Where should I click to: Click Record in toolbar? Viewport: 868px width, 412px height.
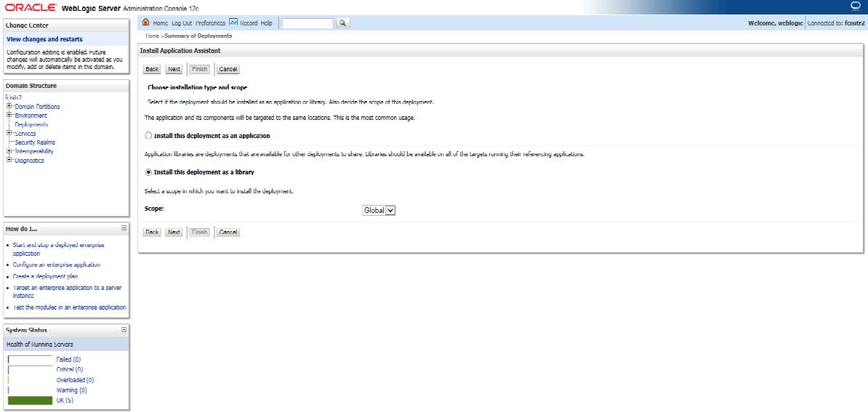coord(249,23)
